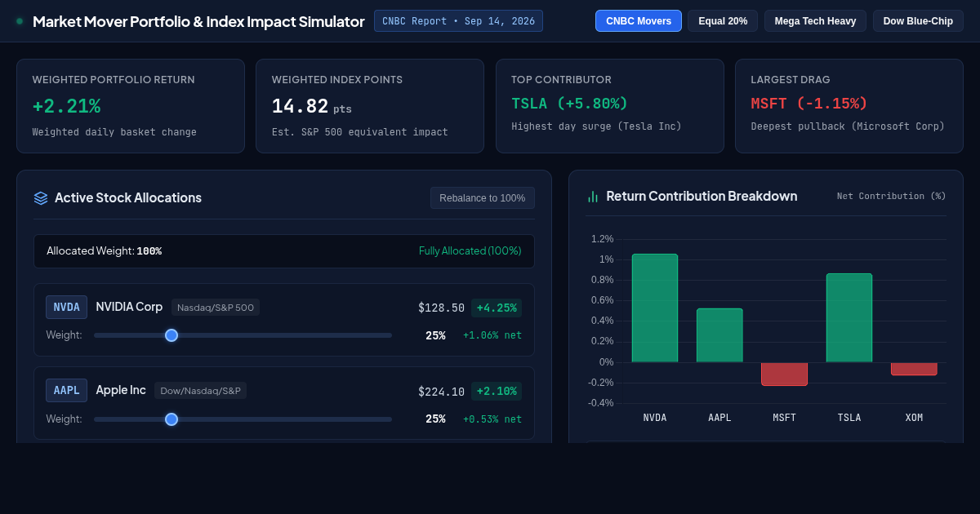The width and height of the screenshot is (980, 514).
Task: Click the AAPL ticker badge
Action: pos(67,391)
